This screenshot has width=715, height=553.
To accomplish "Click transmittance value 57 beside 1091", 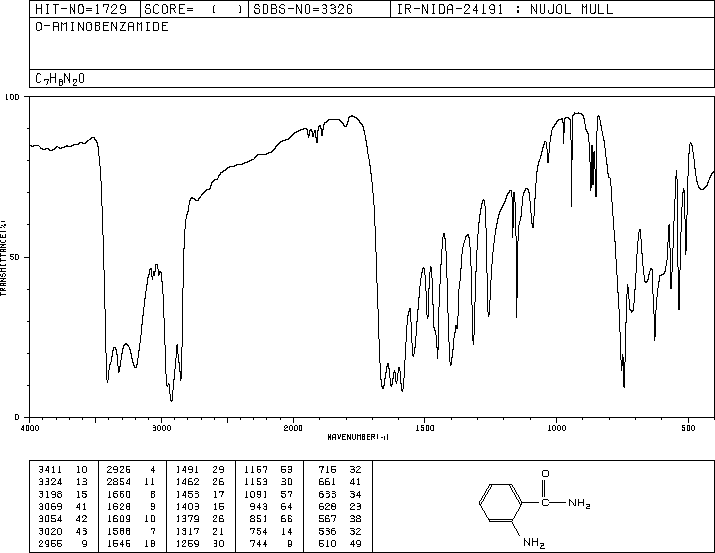I will 287,494.
